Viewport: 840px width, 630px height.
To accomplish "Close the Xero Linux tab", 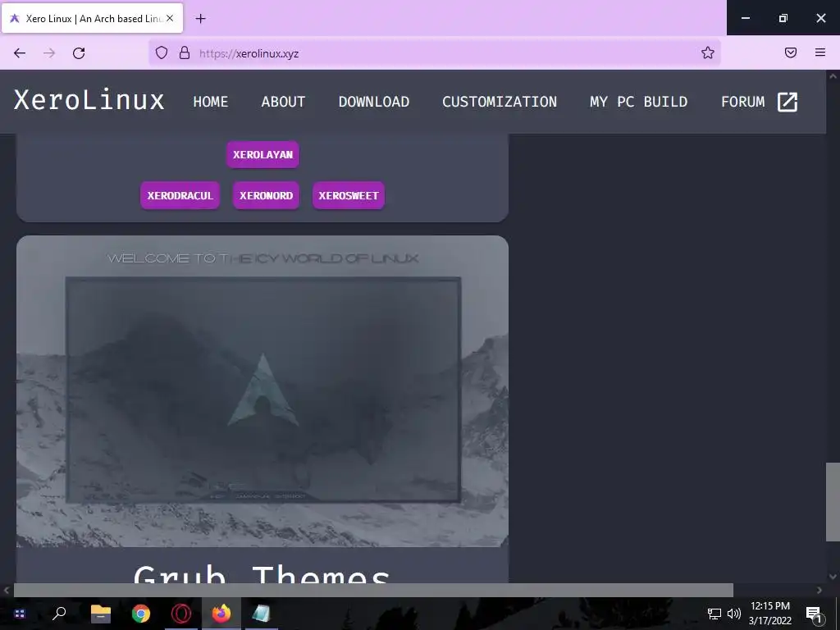I will 170,18.
